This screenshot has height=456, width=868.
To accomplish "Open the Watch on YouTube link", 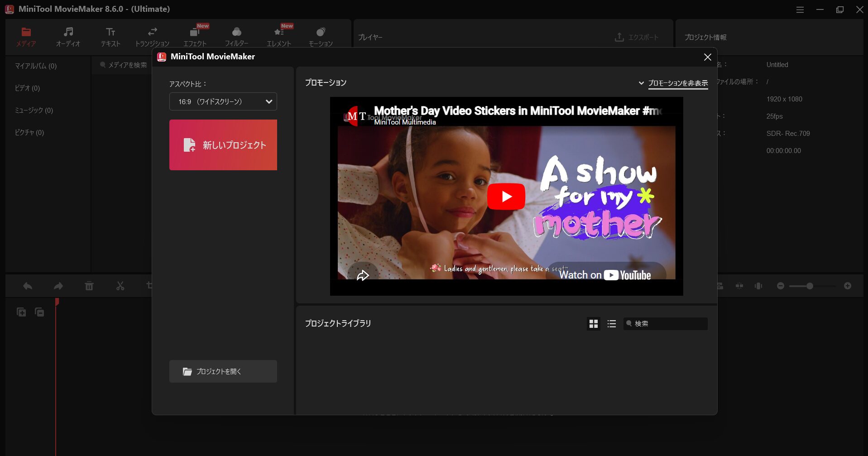I will [x=605, y=275].
